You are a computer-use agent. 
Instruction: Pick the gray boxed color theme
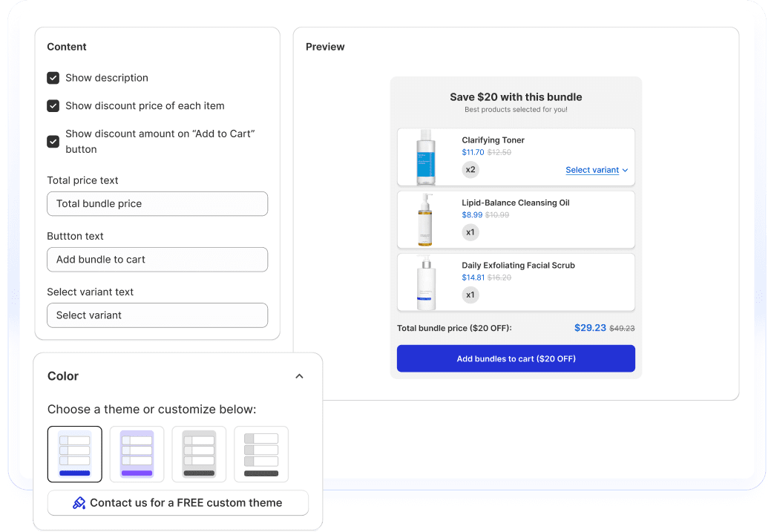coord(199,454)
